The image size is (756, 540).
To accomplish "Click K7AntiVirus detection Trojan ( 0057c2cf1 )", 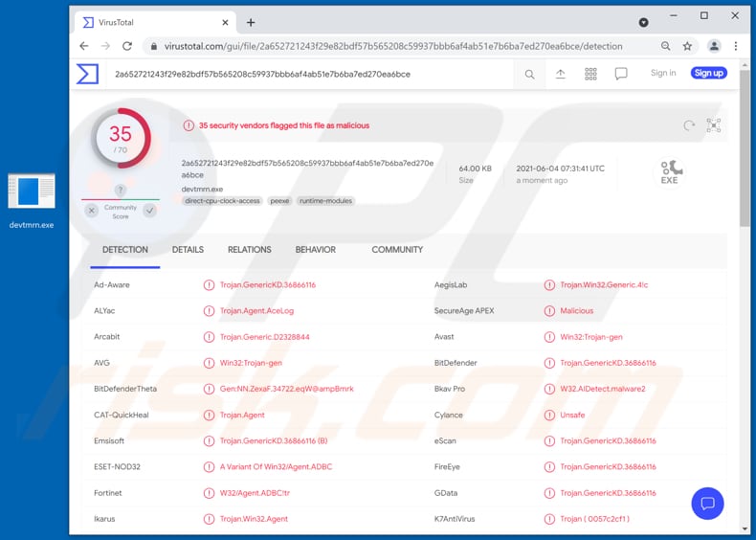I will [594, 519].
